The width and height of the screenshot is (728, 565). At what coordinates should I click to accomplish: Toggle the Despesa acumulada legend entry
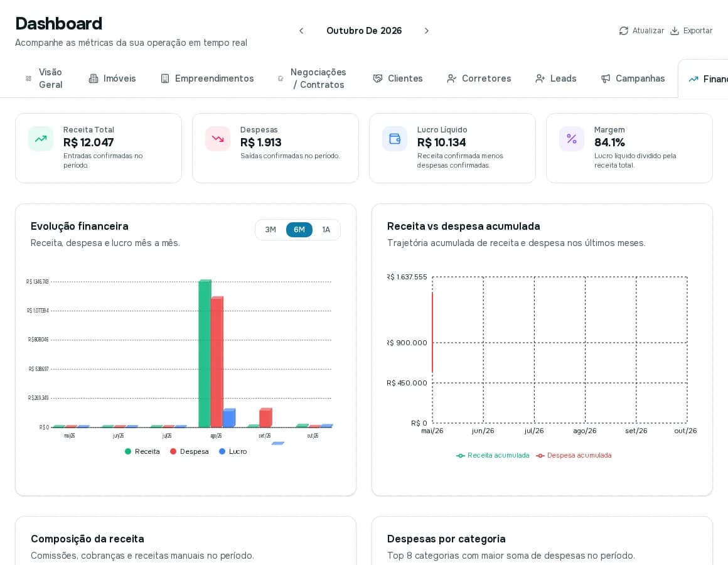point(574,455)
